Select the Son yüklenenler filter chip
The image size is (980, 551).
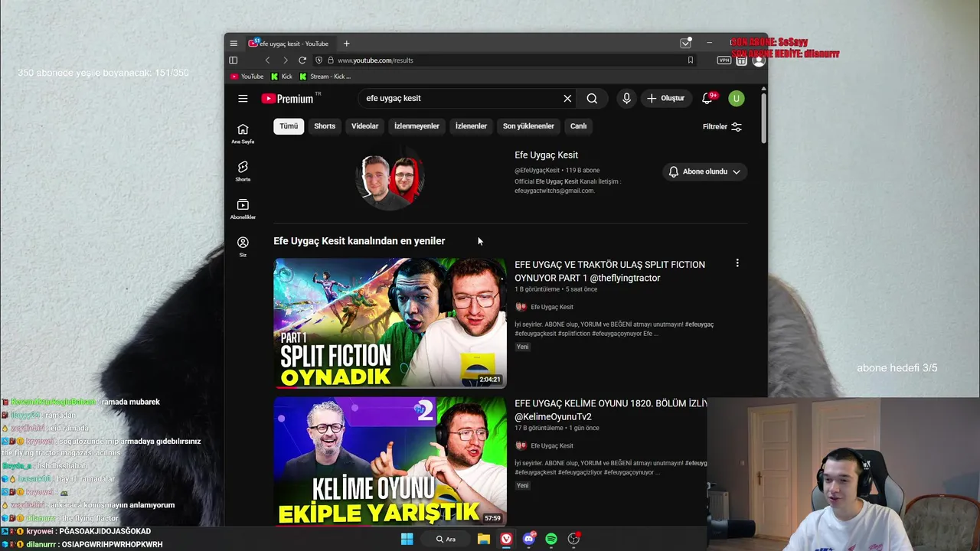(528, 126)
